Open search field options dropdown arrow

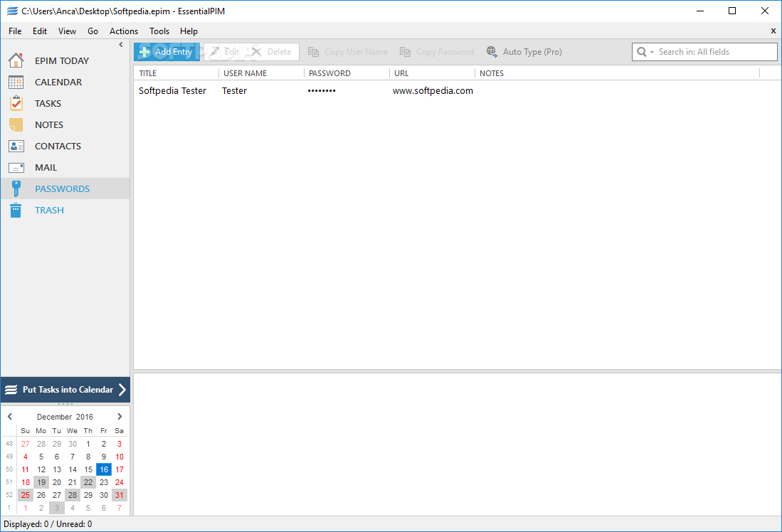point(652,53)
